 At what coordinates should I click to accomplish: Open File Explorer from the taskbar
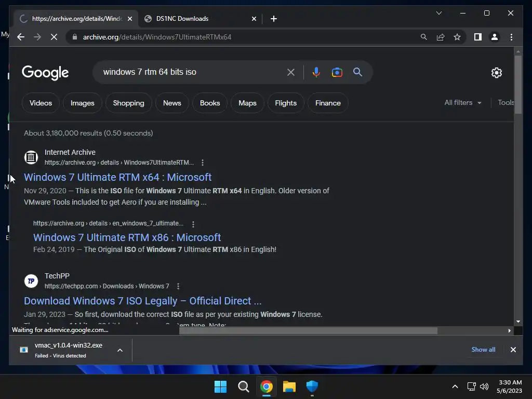[289, 387]
